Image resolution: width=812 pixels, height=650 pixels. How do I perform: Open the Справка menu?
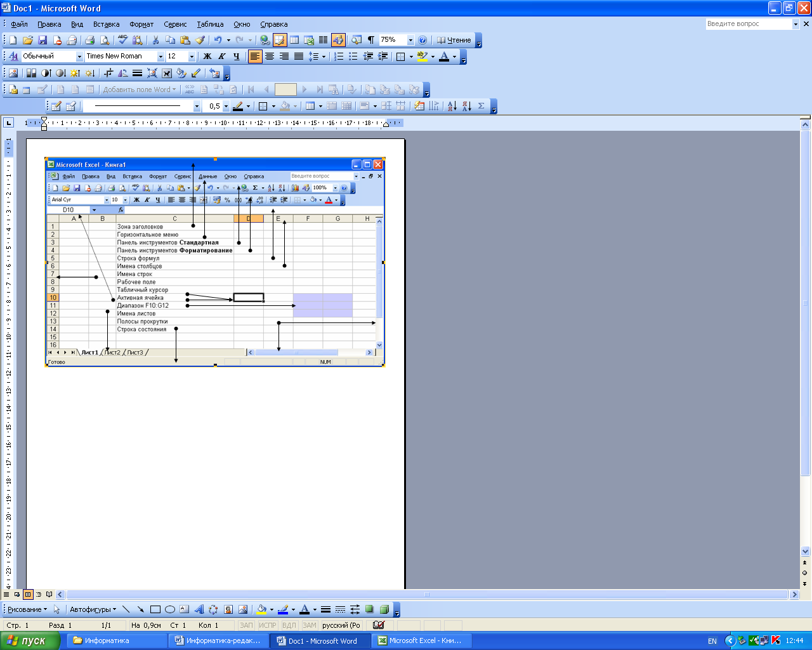coord(274,24)
